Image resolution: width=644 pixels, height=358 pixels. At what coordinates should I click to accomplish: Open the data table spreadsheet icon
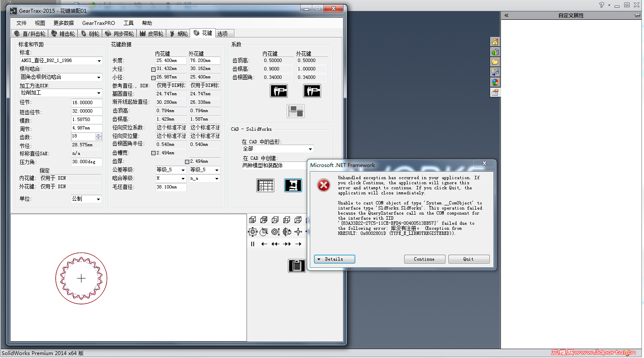pyautogui.click(x=266, y=185)
